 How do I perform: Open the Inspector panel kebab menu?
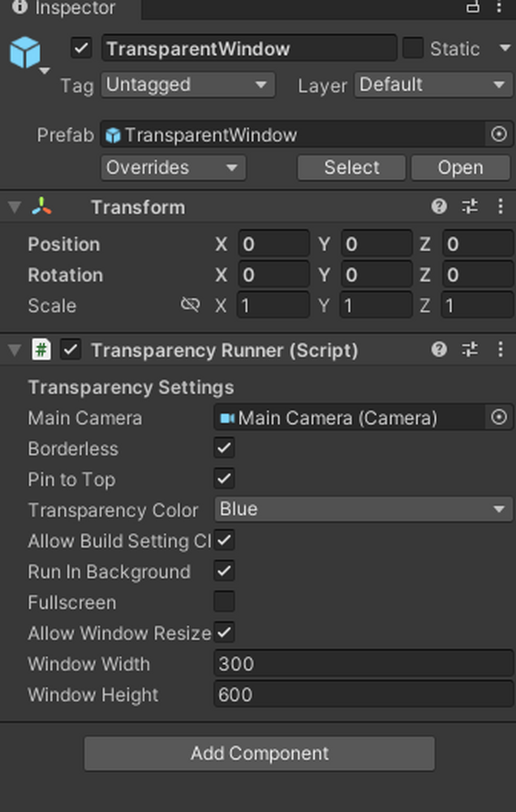pyautogui.click(x=499, y=6)
